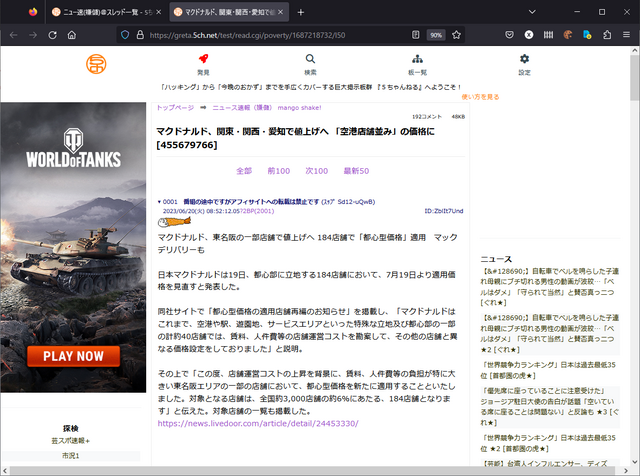Reload the current page
Viewport: 640px width, 476px height.
tap(52, 35)
